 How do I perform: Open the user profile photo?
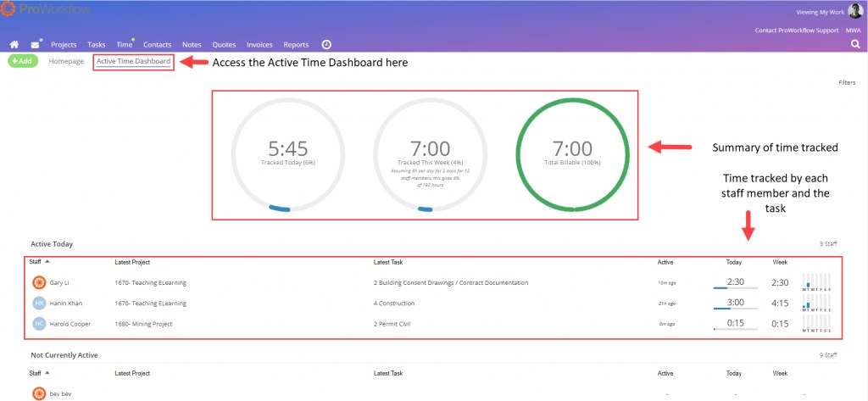(x=854, y=11)
